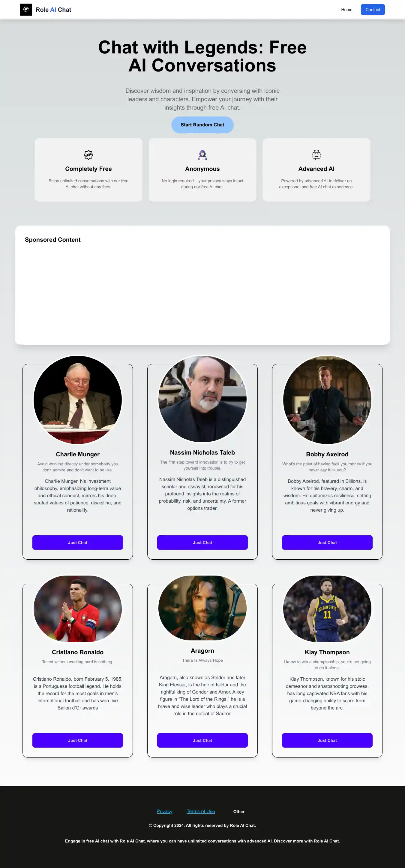Open the Home navigation item
405x868 pixels.
coord(346,9)
